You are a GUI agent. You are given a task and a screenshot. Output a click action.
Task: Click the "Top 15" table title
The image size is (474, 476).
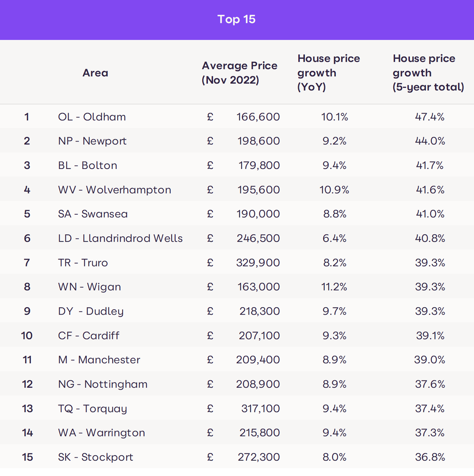click(237, 19)
